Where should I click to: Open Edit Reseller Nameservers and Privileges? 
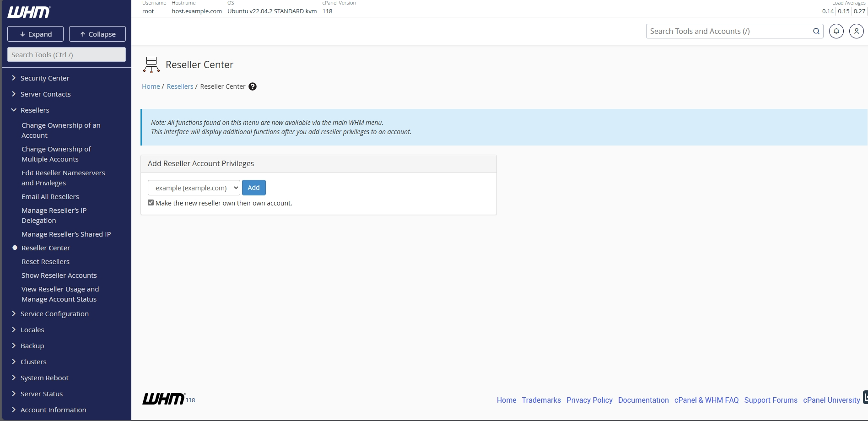click(63, 178)
